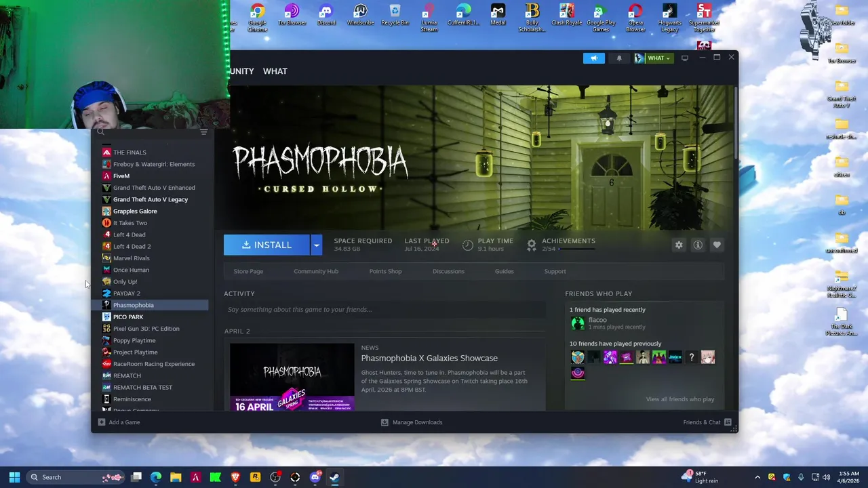Open Lumia Stream desktop shortcut
Viewport: 868px width, 488px height.
(429, 18)
